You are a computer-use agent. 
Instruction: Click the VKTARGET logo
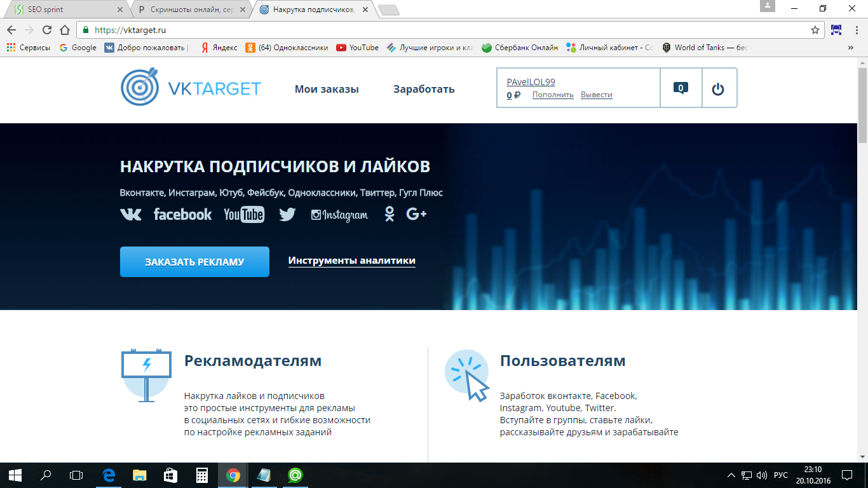point(191,88)
